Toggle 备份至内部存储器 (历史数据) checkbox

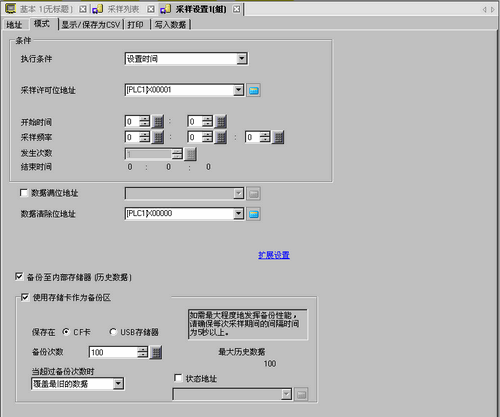tap(19, 277)
